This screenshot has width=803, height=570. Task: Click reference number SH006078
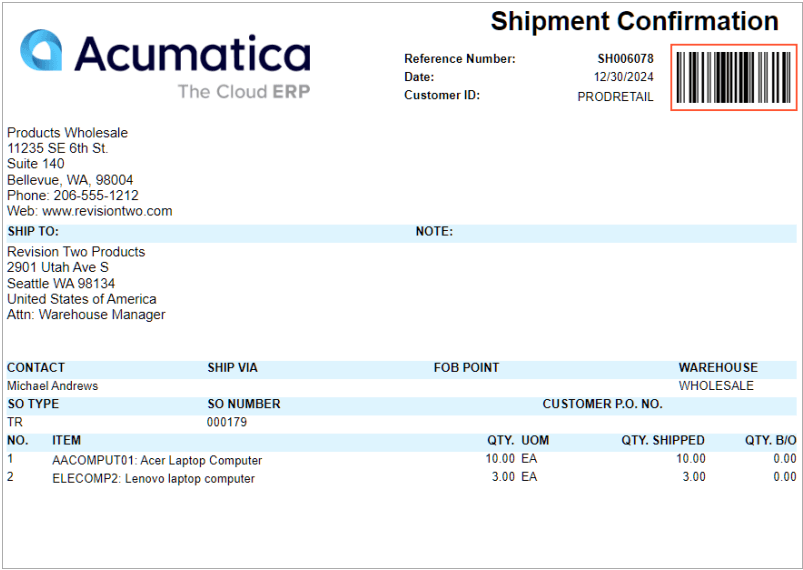coord(625,59)
